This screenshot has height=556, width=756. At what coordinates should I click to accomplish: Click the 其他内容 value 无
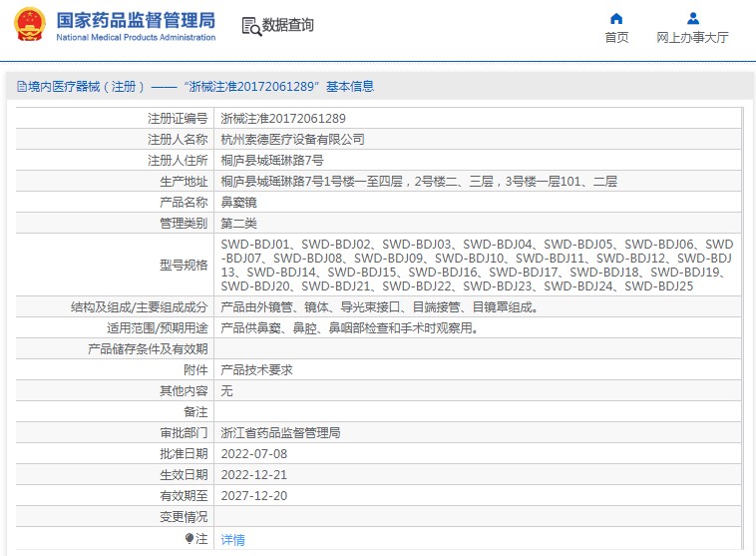[226, 391]
